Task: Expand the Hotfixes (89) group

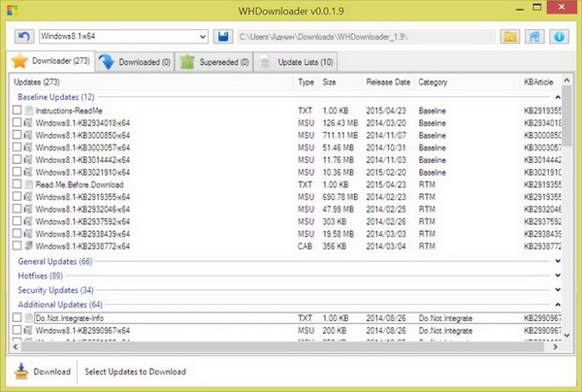Action: coord(558,276)
